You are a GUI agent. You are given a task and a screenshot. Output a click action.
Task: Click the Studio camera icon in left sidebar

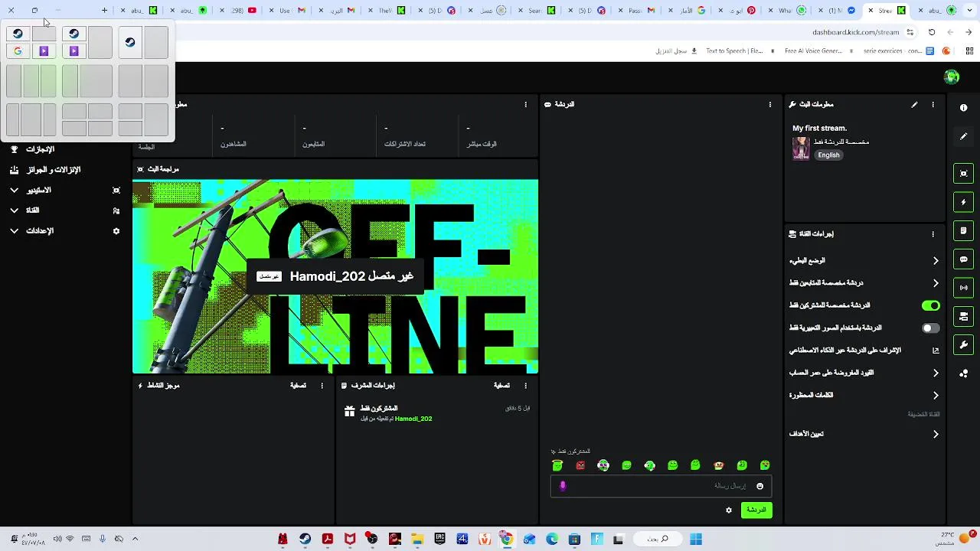click(116, 191)
